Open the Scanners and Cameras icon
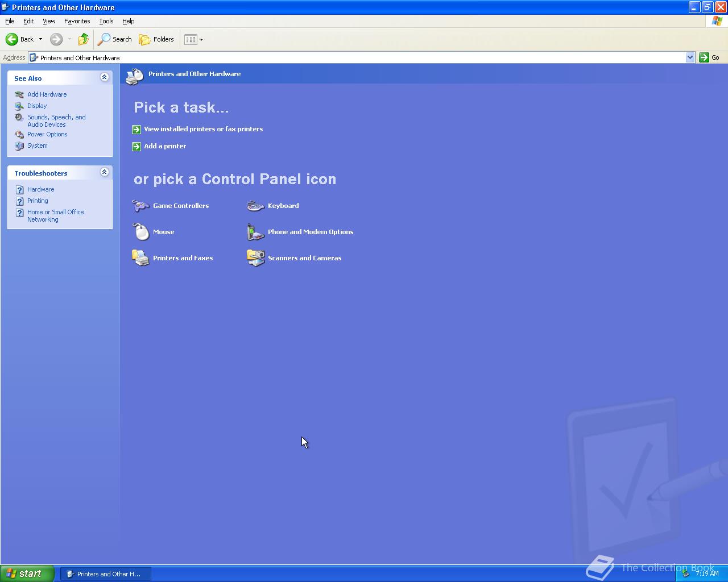 255,258
